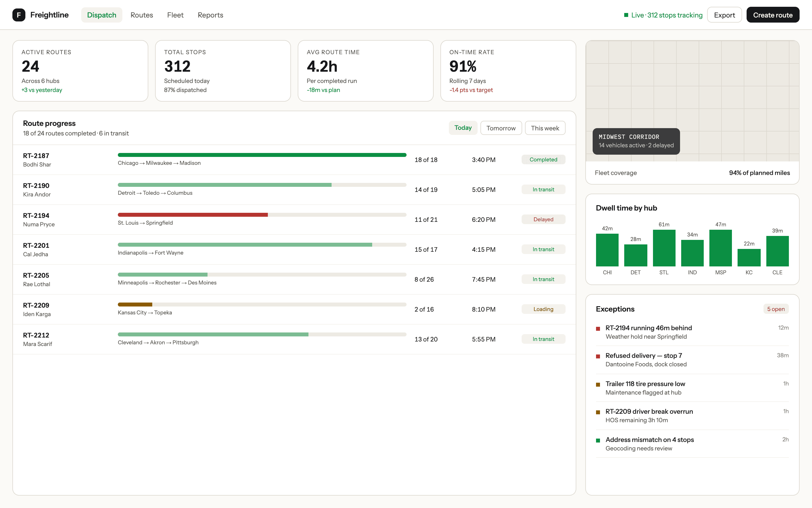Click the amber marker beside Trailer 118 tire pressure
Screen dimensions: 812x508
pos(598,384)
